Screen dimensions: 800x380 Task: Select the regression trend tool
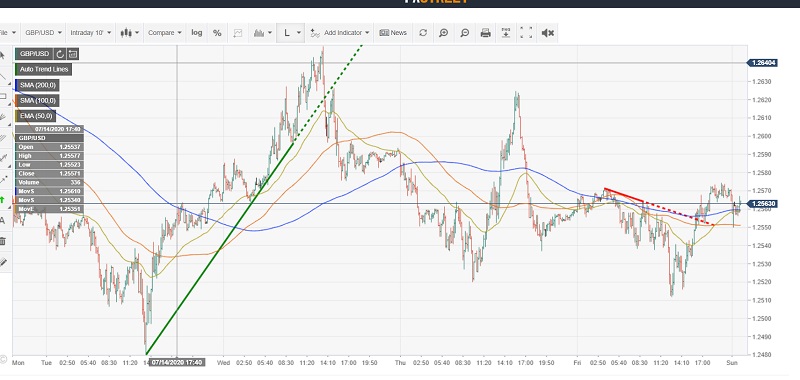[x=3, y=159]
